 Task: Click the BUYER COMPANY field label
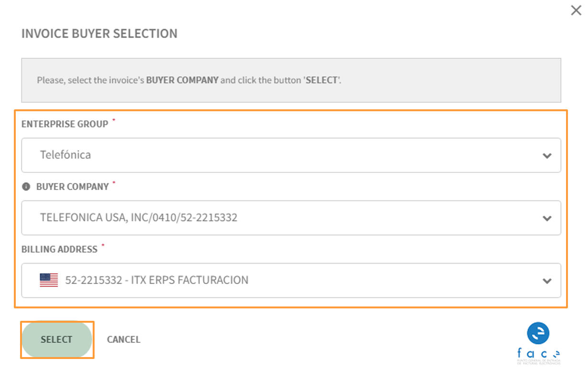73,187
